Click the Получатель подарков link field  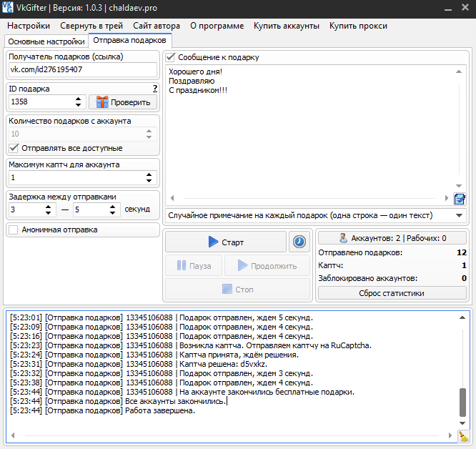[x=82, y=69]
